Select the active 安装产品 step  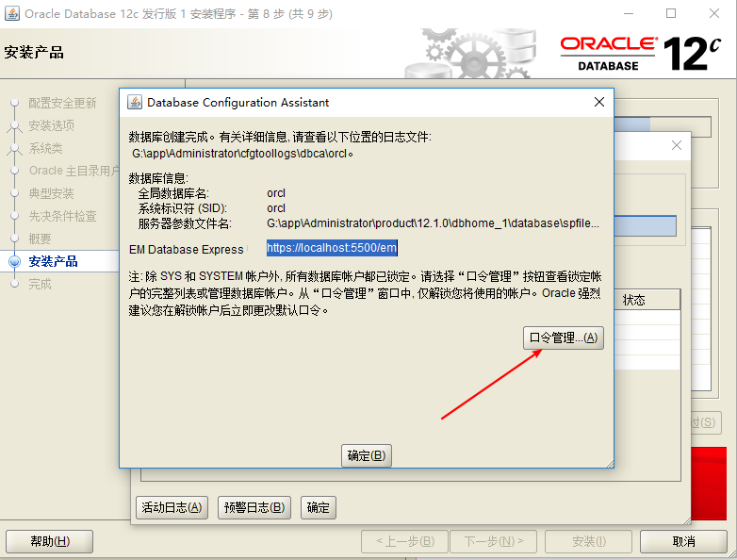click(53, 261)
